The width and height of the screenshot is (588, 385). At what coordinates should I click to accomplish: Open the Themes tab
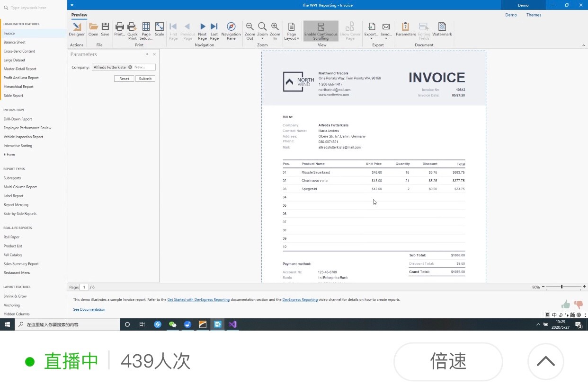pyautogui.click(x=534, y=15)
